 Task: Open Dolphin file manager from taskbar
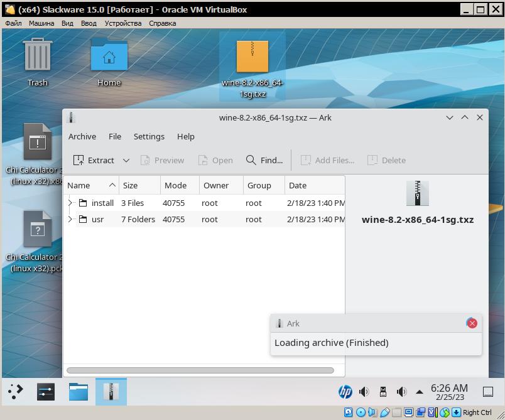(79, 392)
